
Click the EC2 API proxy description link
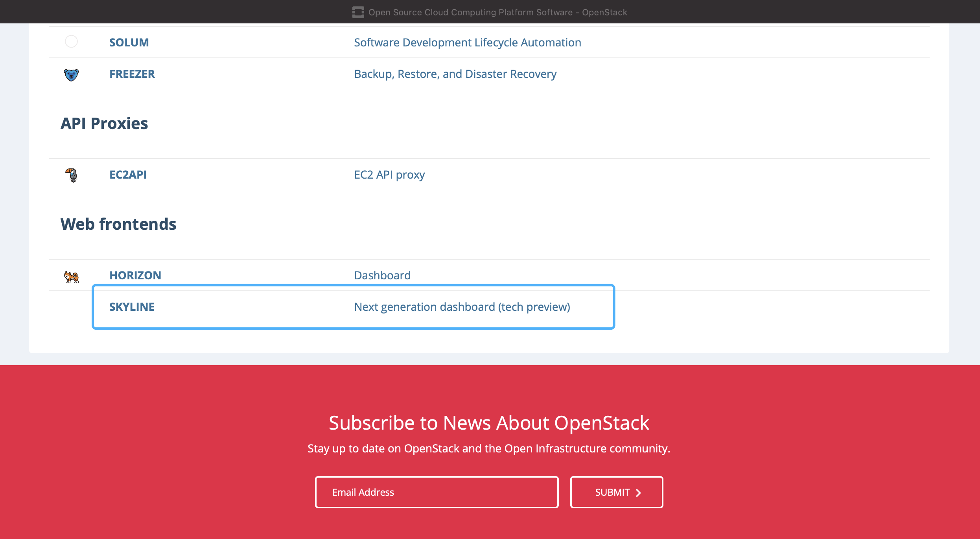(389, 175)
